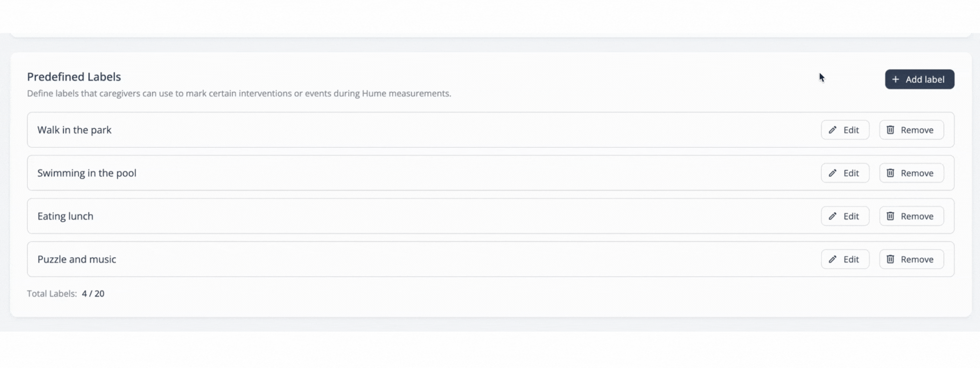Viewport: 980px width, 368px height.
Task: Tap the pencil icon for Puzzle and music
Action: pos(833,259)
